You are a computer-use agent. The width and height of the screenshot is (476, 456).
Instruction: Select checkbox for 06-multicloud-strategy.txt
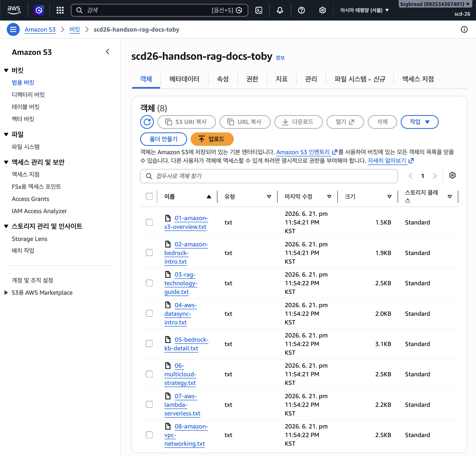(x=149, y=374)
